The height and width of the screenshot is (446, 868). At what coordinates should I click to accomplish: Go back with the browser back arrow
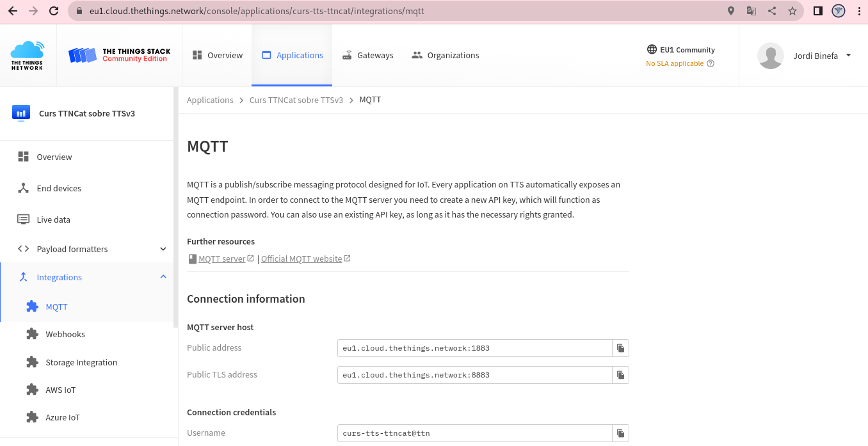[13, 11]
